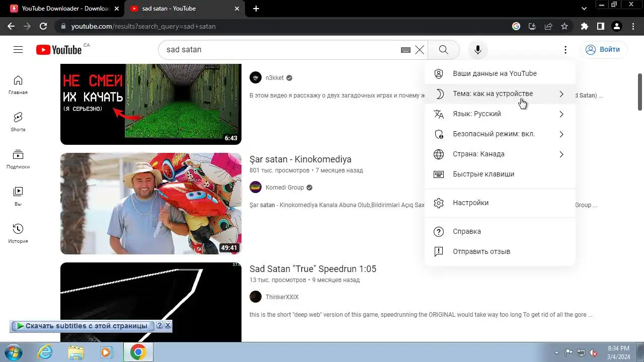This screenshot has width=644, height=362.
Task: Open video title Şar satan - Kinokomediya
Action: coord(300,159)
